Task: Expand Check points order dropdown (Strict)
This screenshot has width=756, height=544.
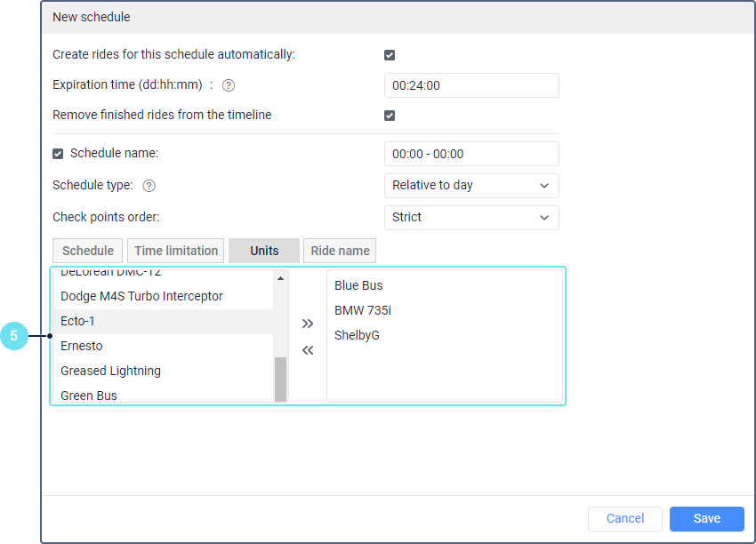Action: (x=471, y=218)
